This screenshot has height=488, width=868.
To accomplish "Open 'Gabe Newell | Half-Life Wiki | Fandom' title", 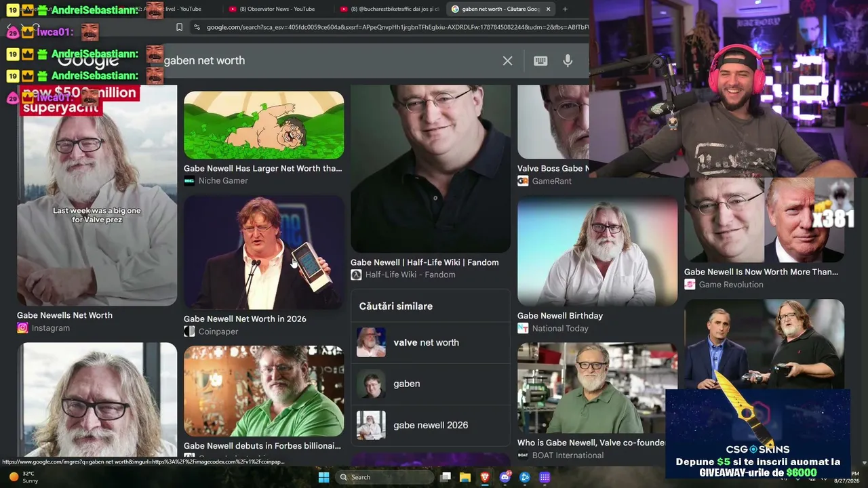I will click(425, 262).
